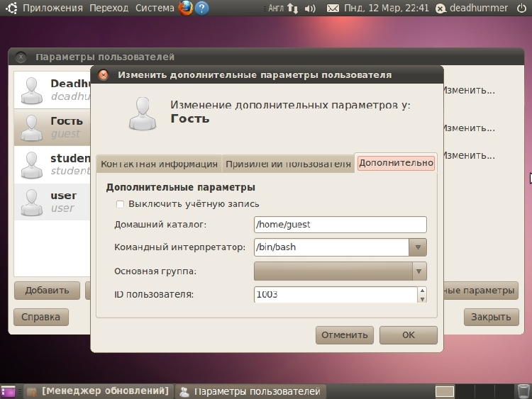
Task: Click the network connection indicator icon
Action: pos(293,9)
